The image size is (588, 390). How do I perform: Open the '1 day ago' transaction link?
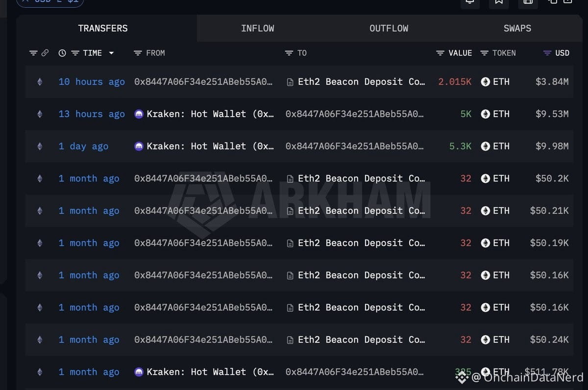[x=83, y=146]
